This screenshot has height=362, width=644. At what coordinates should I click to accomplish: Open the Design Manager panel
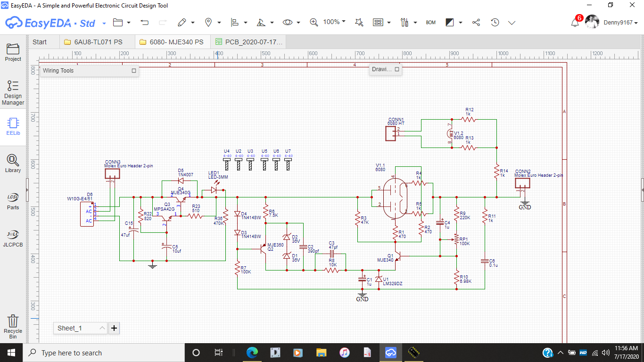point(13,92)
